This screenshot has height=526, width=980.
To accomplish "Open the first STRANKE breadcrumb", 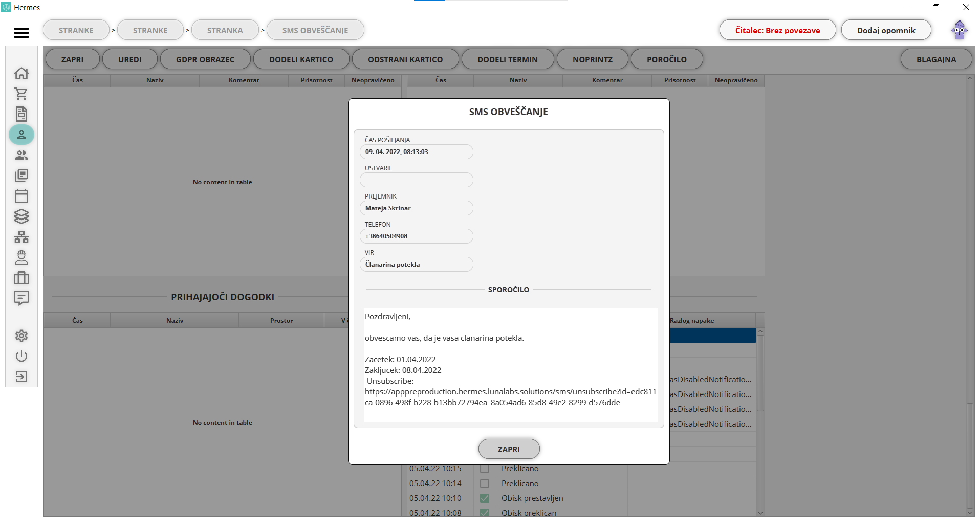I will 76,30.
